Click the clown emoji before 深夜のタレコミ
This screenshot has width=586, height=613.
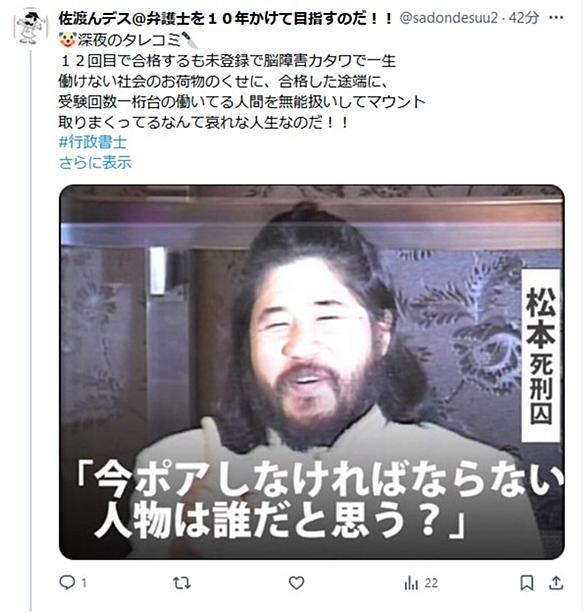[67, 39]
